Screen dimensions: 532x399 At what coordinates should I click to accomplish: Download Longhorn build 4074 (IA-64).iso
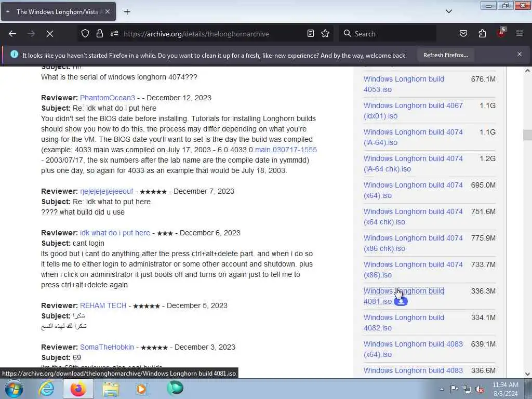[413, 137]
